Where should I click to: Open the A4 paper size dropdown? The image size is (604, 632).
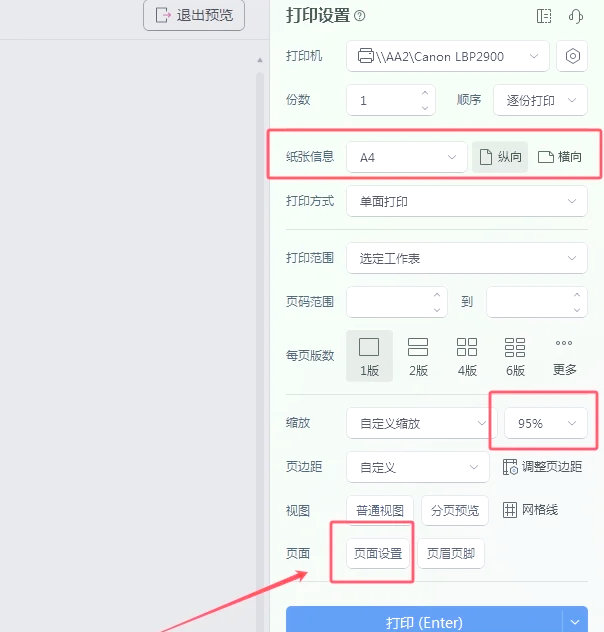[x=407, y=157]
